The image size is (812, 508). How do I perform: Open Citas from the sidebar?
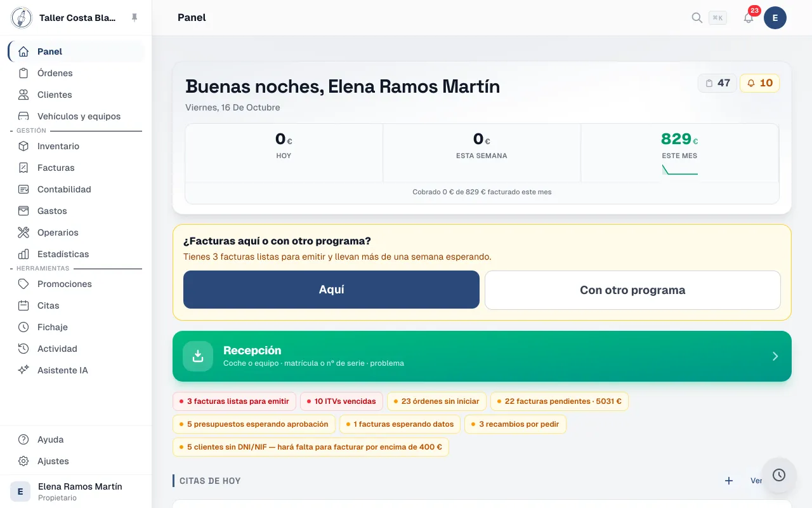[76, 305]
